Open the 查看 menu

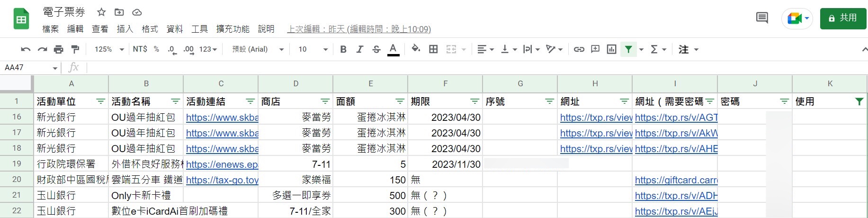[100, 29]
